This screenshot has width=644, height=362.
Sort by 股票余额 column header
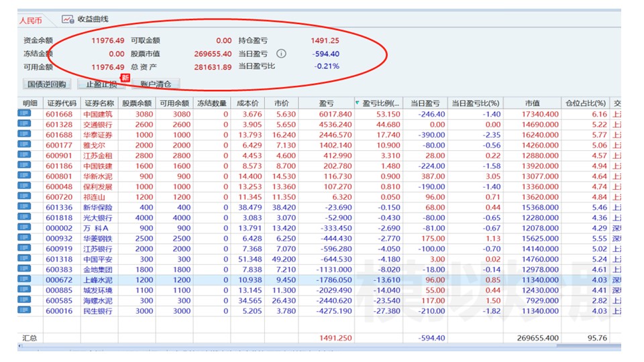coord(137,103)
